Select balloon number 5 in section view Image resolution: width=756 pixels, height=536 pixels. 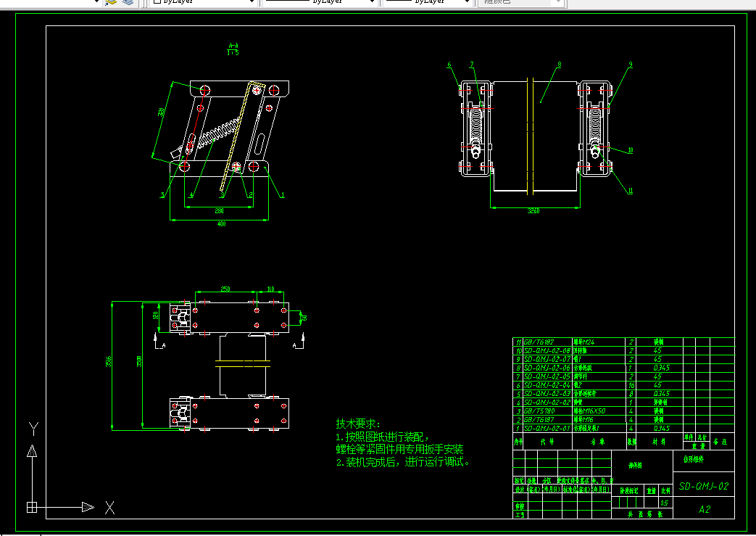(163, 195)
